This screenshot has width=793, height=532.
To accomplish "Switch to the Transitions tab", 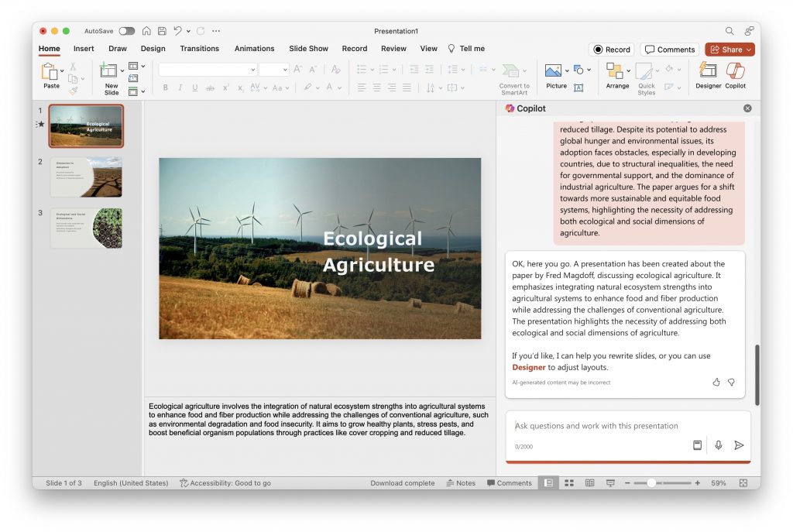I will pos(200,49).
